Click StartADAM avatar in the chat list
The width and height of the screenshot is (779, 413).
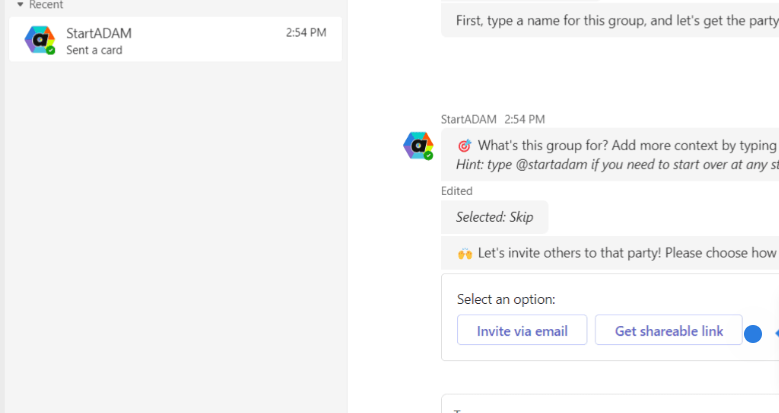(x=39, y=40)
